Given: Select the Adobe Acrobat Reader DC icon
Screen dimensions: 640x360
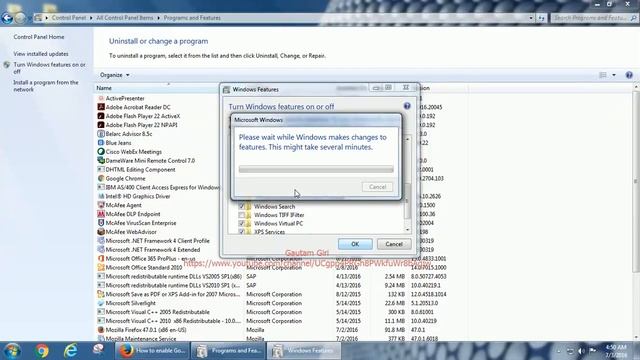Looking at the screenshot, I should [x=101, y=107].
